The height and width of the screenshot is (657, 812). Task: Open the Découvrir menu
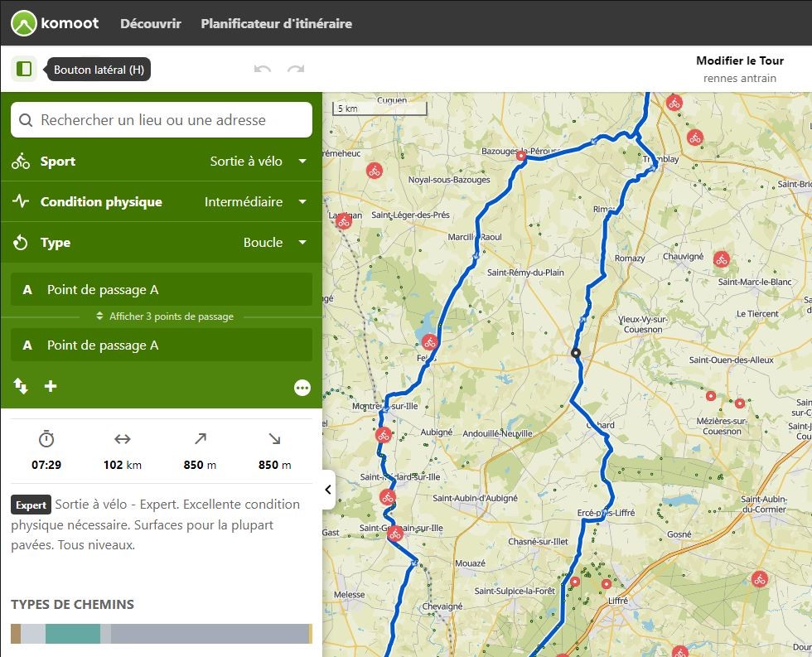point(151,24)
